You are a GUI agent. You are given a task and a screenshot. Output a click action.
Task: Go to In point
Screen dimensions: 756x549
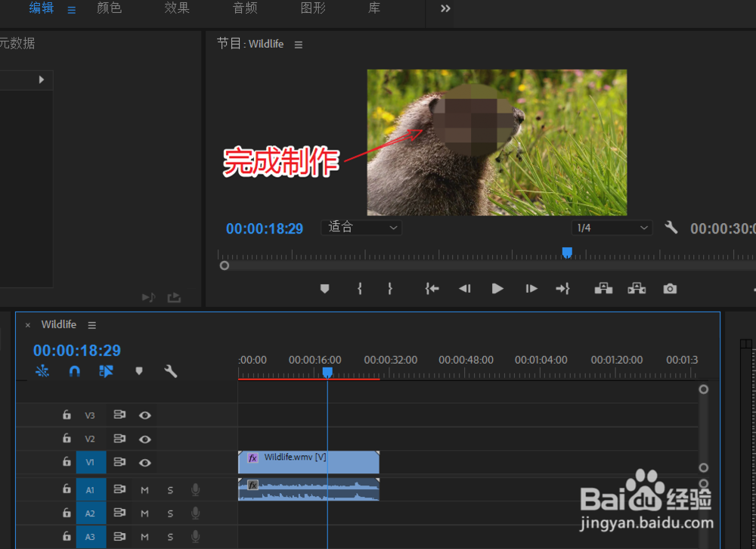pyautogui.click(x=432, y=289)
